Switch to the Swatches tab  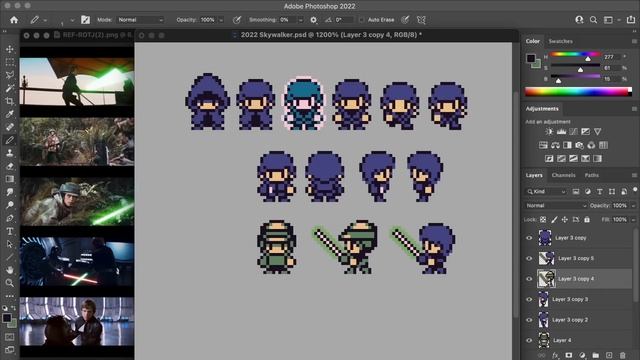[560, 41]
